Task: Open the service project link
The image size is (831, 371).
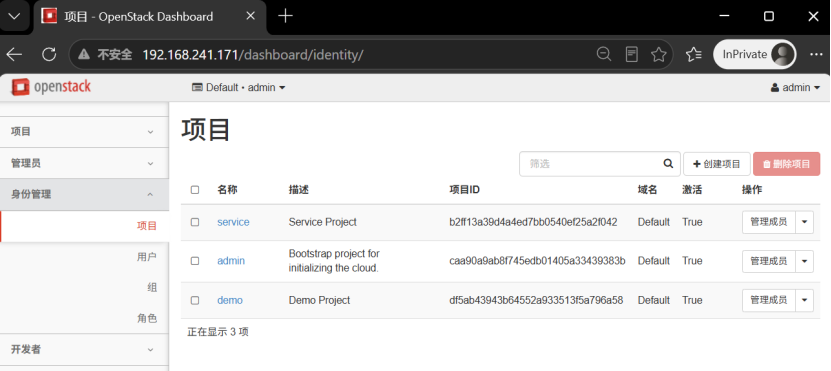Action: pos(233,222)
